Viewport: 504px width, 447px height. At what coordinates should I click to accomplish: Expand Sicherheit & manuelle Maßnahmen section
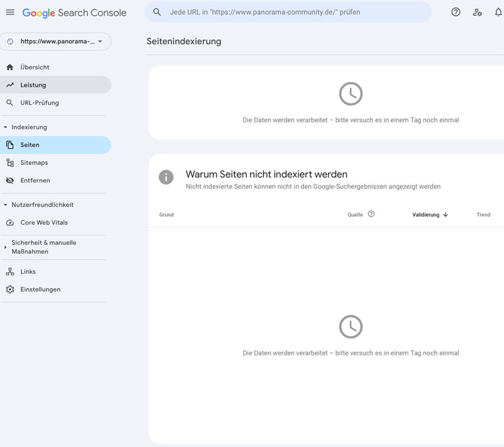point(6,247)
